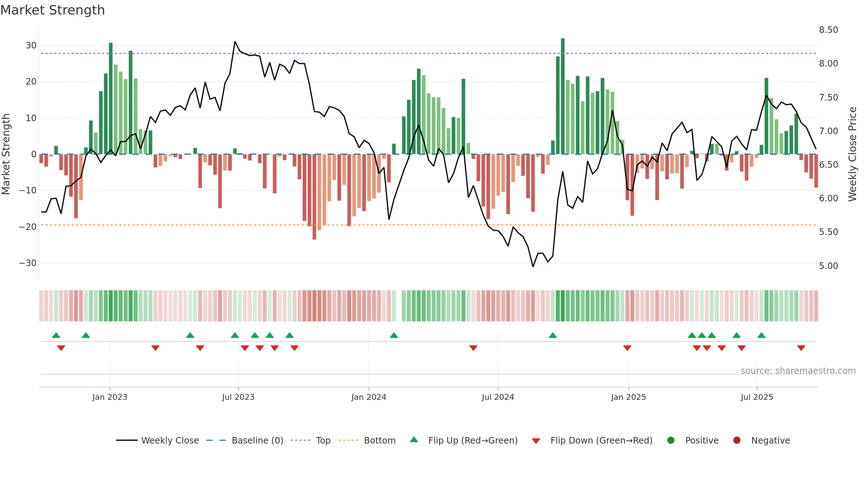This screenshot has width=868, height=488.
Task: Click the 5.00 price axis label
Action: click(x=829, y=266)
